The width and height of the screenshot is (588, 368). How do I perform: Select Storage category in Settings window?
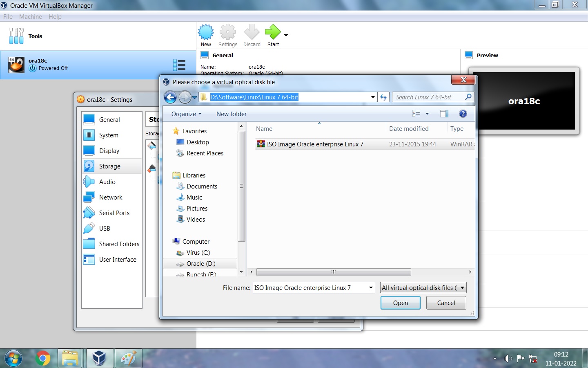(112, 166)
